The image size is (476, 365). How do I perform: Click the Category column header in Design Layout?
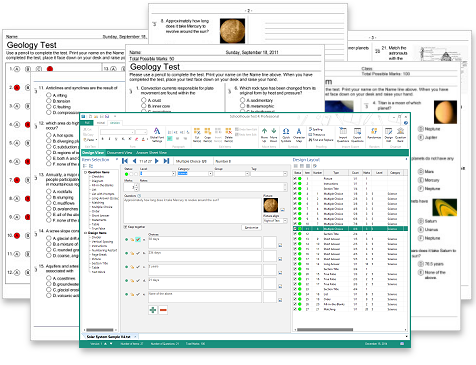point(395,173)
